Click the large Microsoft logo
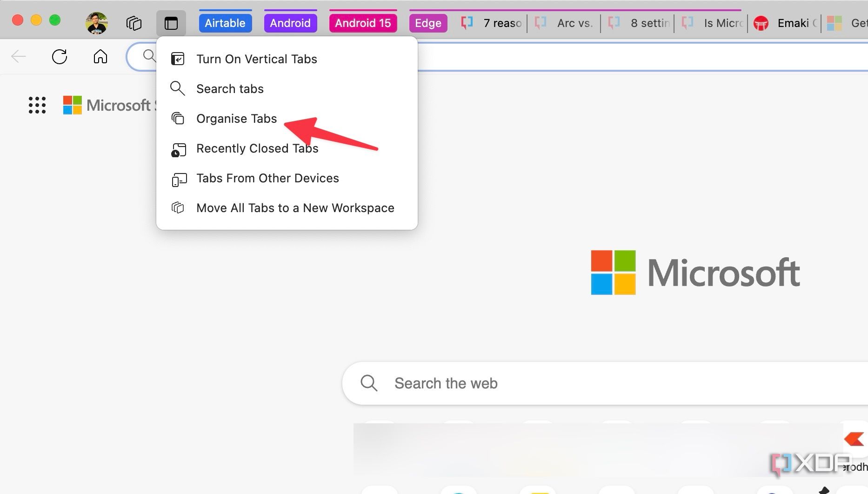868x494 pixels. point(695,273)
